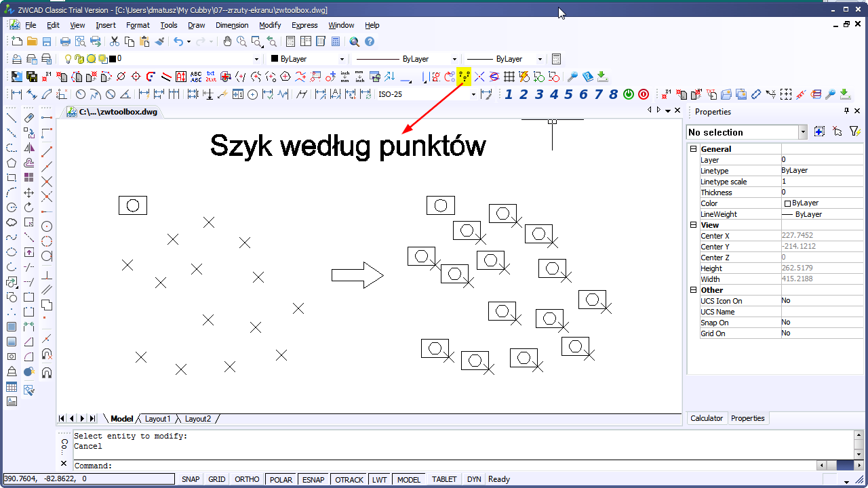Select the Move tool
This screenshot has width=868, height=488.
point(28,192)
